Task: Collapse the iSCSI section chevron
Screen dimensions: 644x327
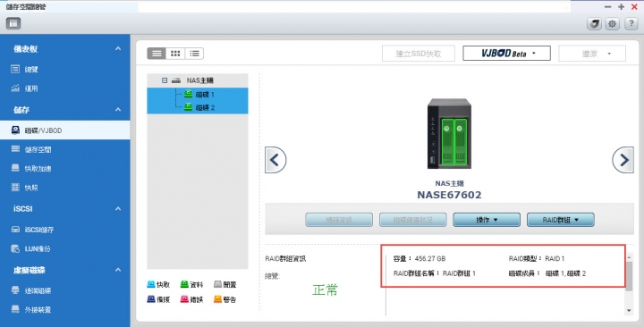Action: pos(118,209)
